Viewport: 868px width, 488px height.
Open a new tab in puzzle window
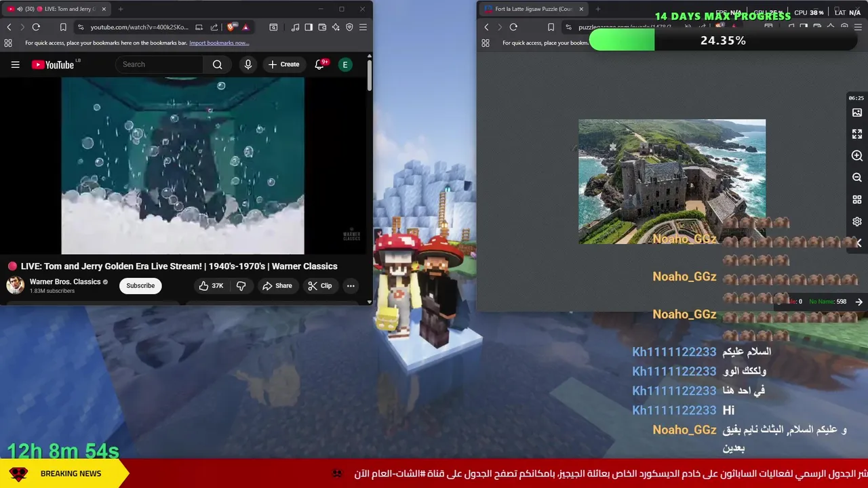599,9
